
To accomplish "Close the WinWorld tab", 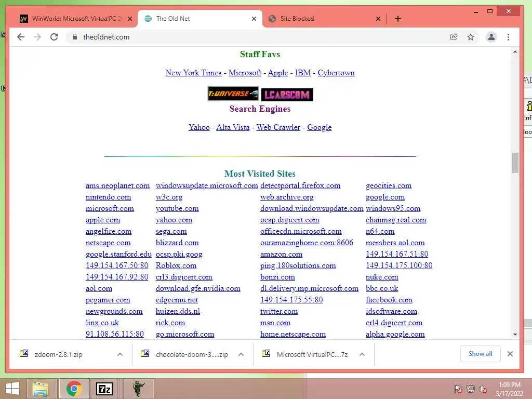I will [x=130, y=19].
